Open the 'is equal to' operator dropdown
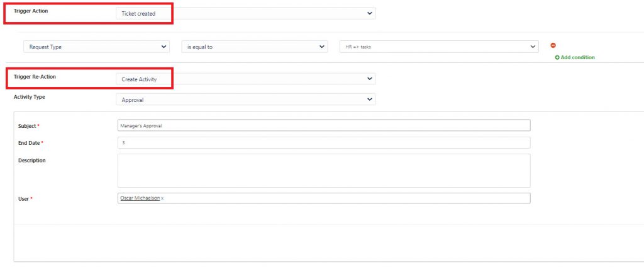644x267 pixels. [x=255, y=47]
